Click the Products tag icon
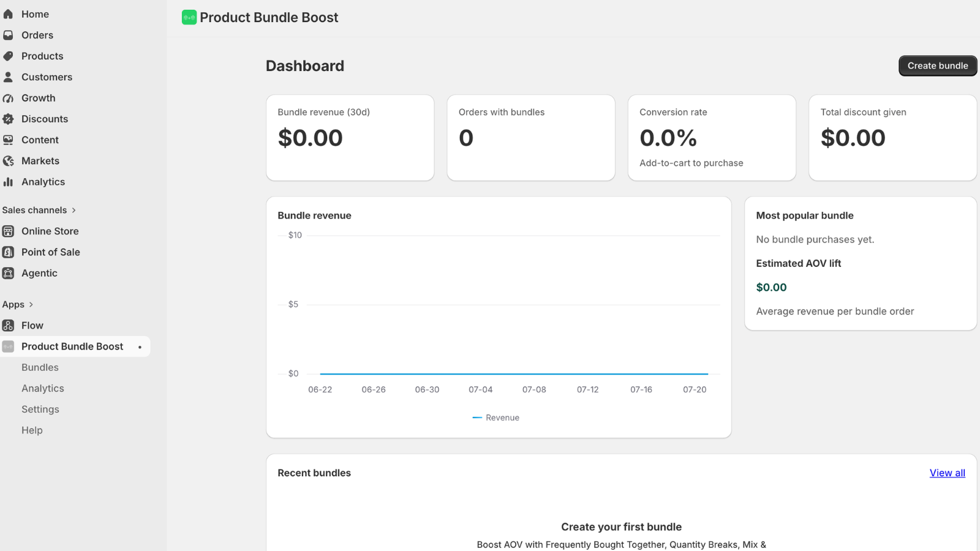980x551 pixels. click(x=8, y=56)
